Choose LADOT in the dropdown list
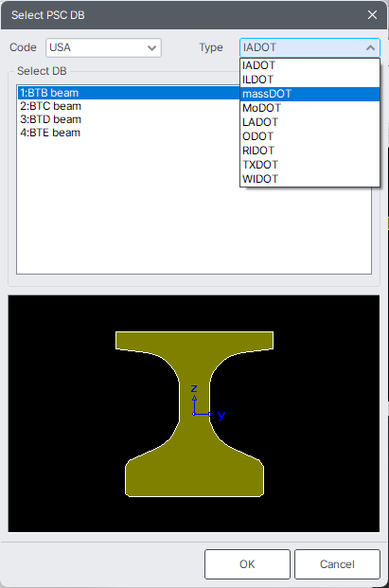Screen dimensions: 389x588 [x=309, y=122]
